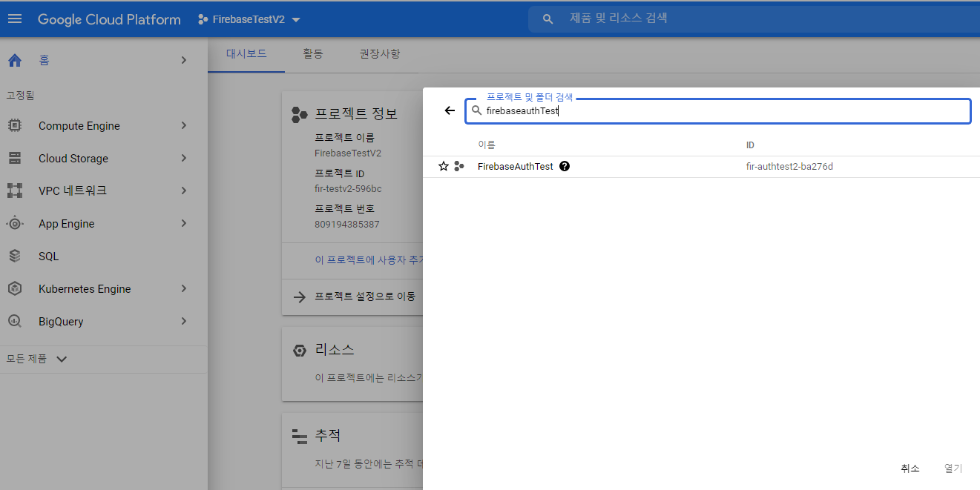Viewport: 980px width, 490px height.
Task: Expand the App Engine submenu arrow
Action: (x=184, y=223)
